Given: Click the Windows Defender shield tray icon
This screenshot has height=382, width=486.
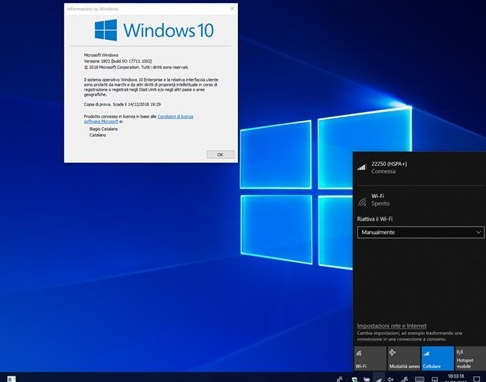Looking at the screenshot, I should click(354, 379).
